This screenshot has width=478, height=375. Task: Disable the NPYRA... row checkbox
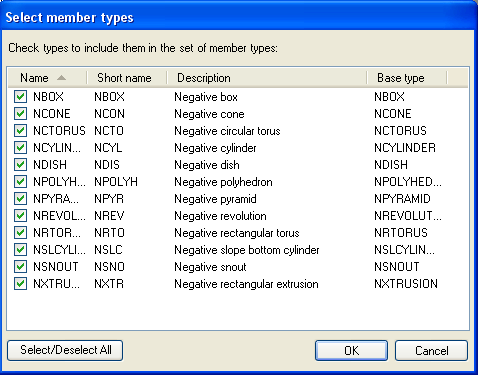tap(20, 199)
